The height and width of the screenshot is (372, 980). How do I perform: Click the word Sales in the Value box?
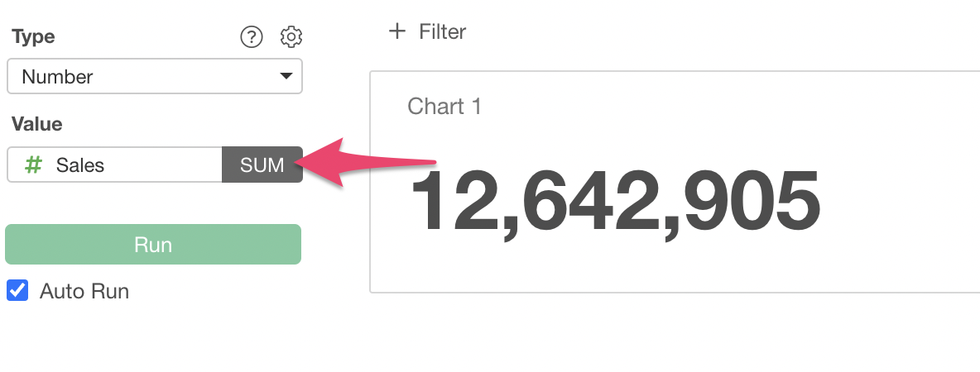point(80,165)
